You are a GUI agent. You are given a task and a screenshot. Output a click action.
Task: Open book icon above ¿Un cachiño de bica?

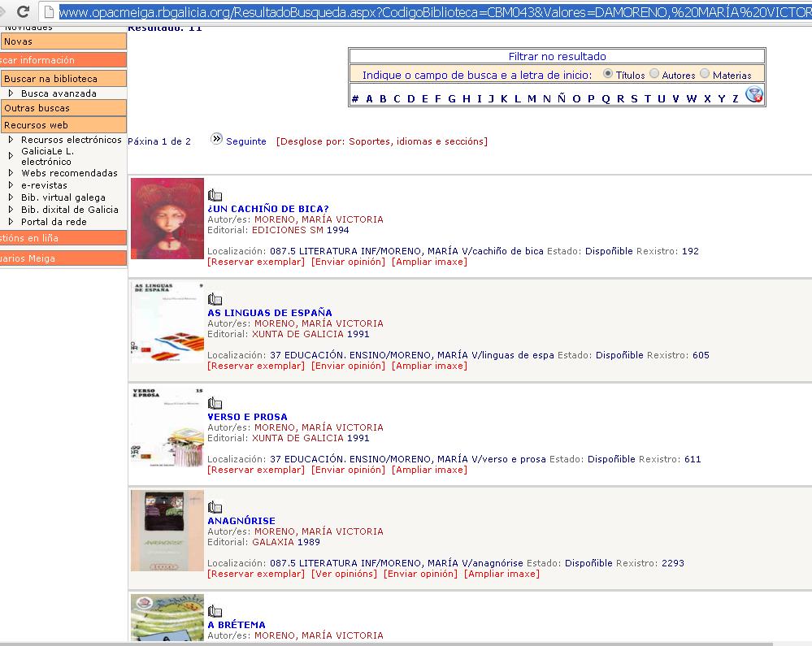click(215, 195)
